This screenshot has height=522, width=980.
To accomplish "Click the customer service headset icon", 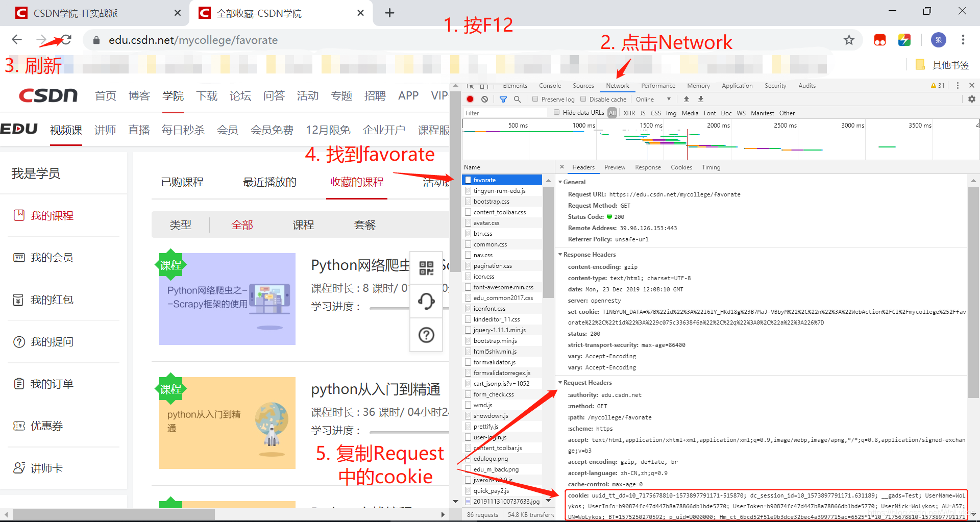I will tap(426, 301).
